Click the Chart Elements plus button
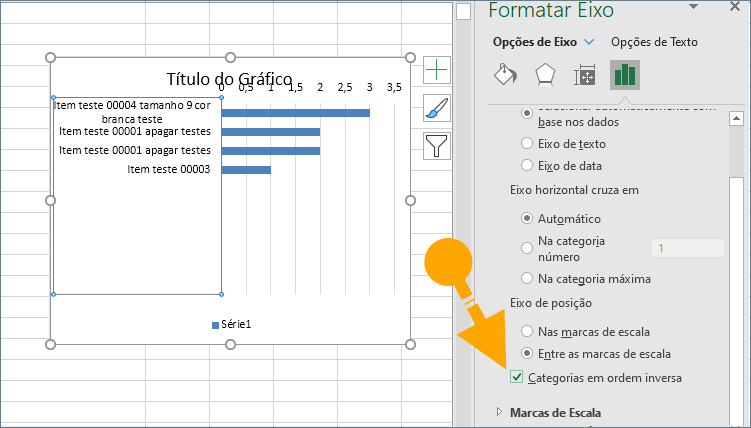The height and width of the screenshot is (428, 751). tap(437, 69)
